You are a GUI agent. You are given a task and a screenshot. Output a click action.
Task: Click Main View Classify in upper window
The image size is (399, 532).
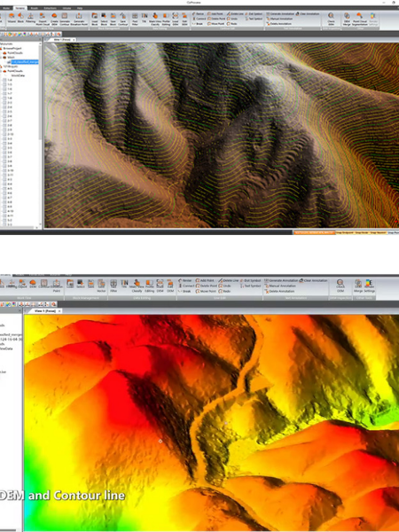(155, 19)
